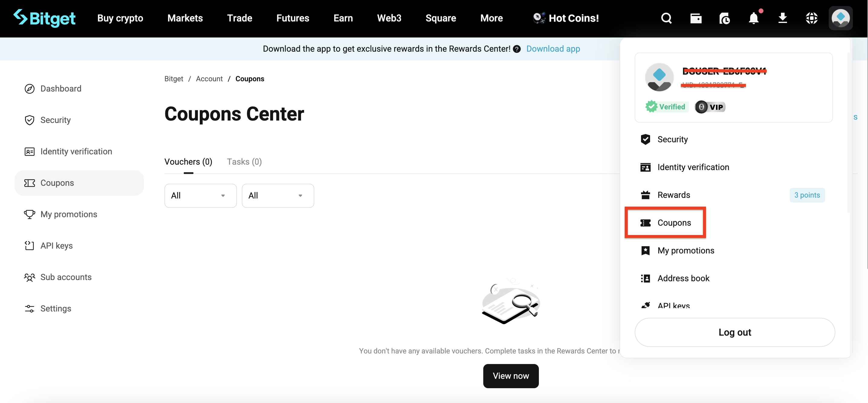Select Settings label in the sidebar
This screenshot has height=403, width=868.
click(x=56, y=309)
